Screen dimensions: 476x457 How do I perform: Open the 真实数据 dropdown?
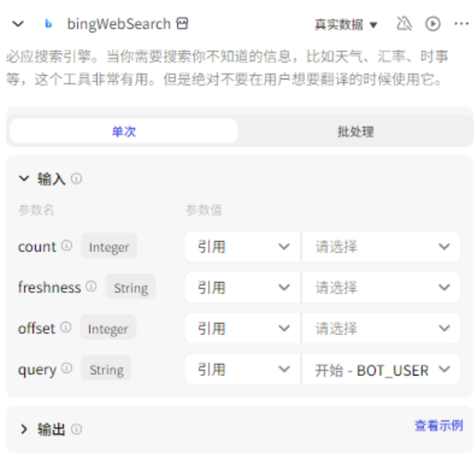coord(346,25)
